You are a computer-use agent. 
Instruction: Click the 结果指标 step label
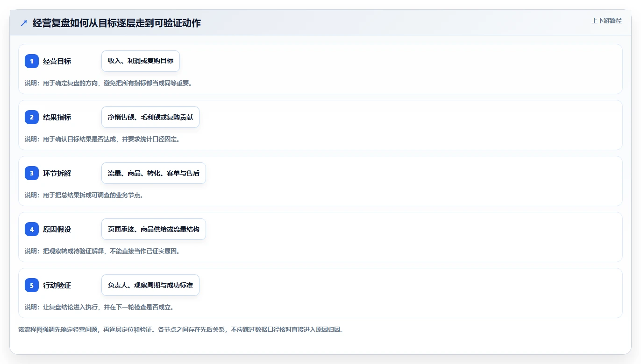[57, 117]
